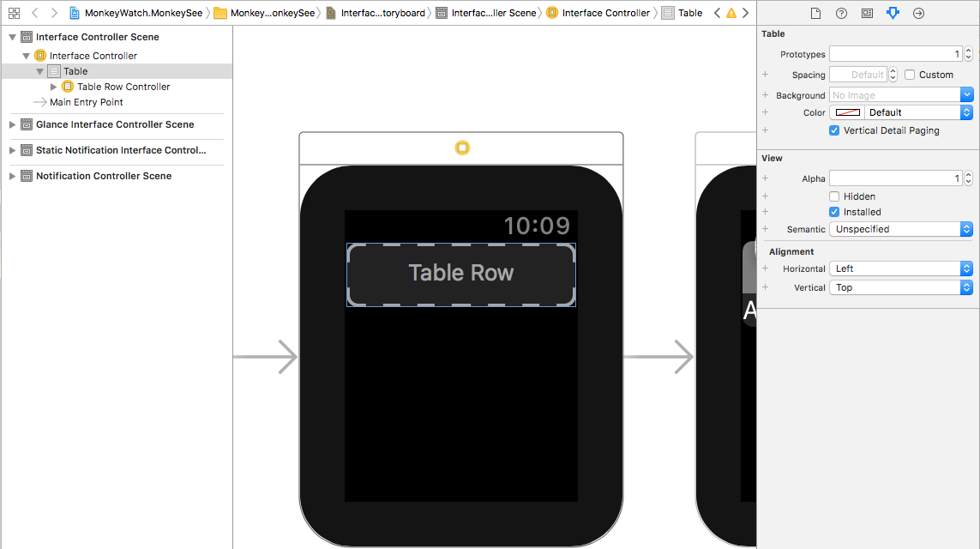Open the Identity inspector
Screen dimensions: 980x549
tap(867, 13)
